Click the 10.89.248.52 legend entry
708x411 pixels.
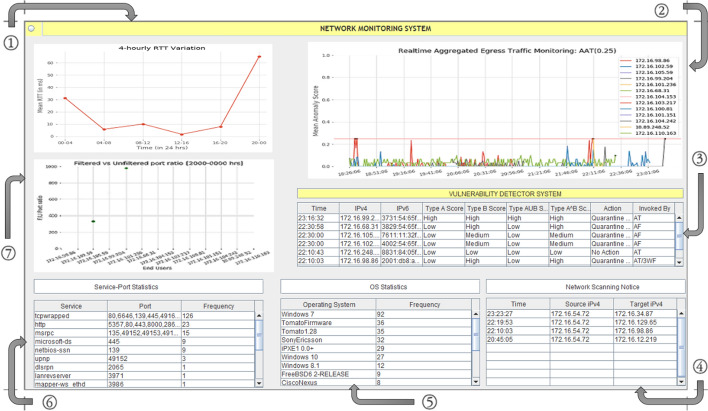[647, 127]
